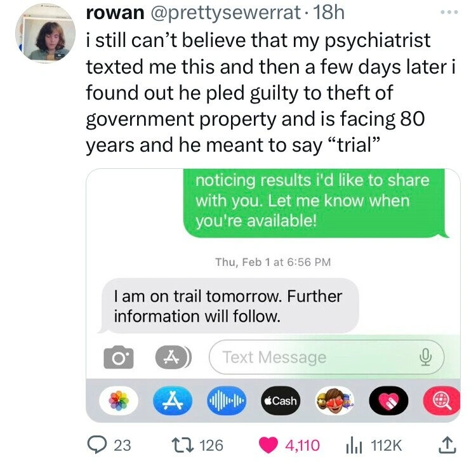Screen dimensions: 476x464
Task: Open the Digital Touch heart icon
Action: coord(387,401)
